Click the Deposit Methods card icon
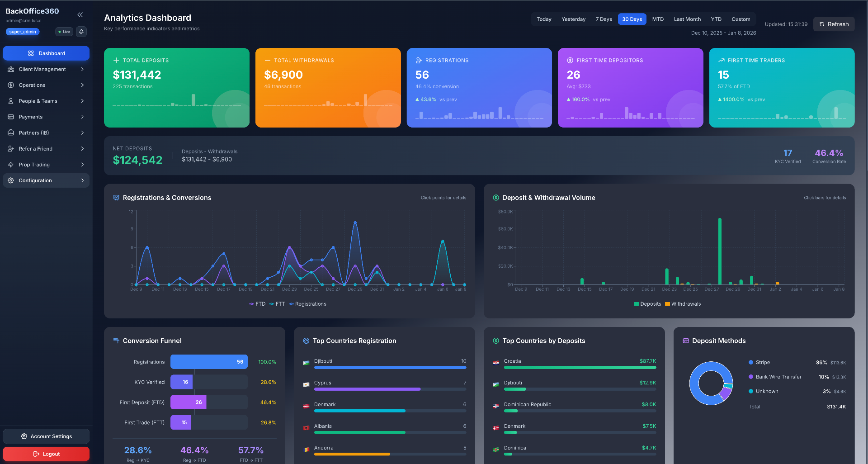This screenshot has width=868, height=464. [x=685, y=341]
